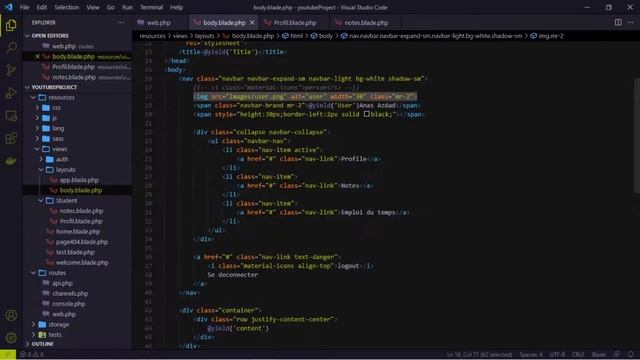Open the Accounts menu icon
The height and width of the screenshot is (360, 640).
(11, 315)
